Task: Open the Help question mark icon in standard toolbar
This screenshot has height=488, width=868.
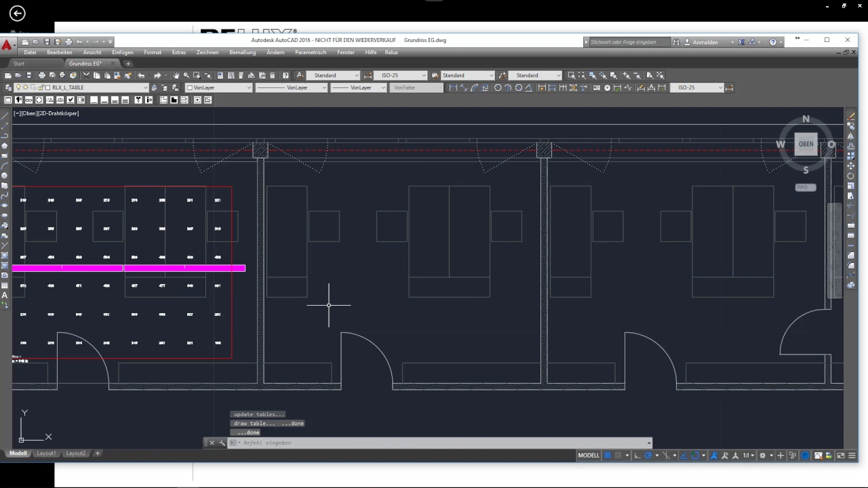Action: tap(285, 75)
